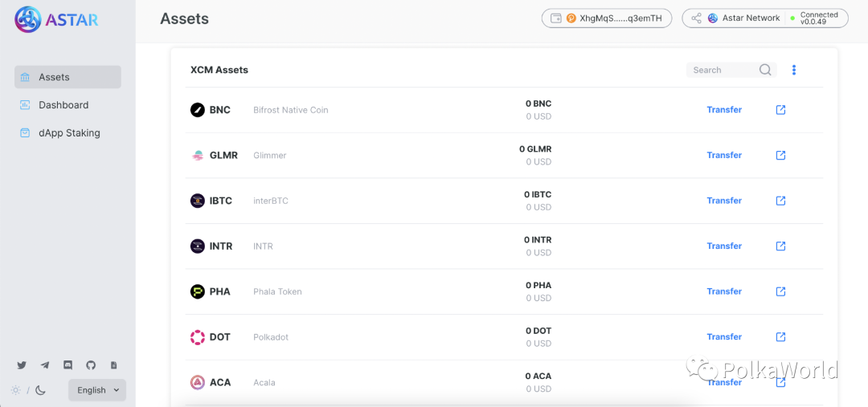This screenshot has width=868, height=407.
Task: Open the GitHub link icon
Action: click(x=91, y=365)
